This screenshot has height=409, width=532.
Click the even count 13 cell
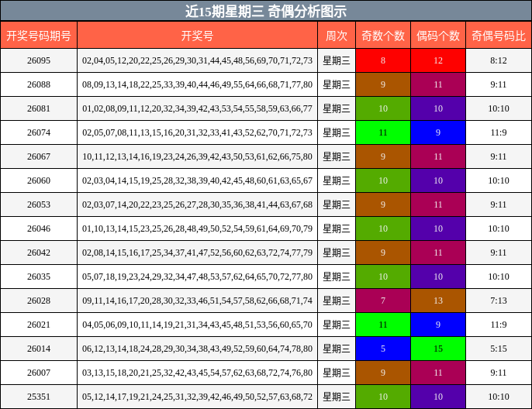tap(438, 301)
